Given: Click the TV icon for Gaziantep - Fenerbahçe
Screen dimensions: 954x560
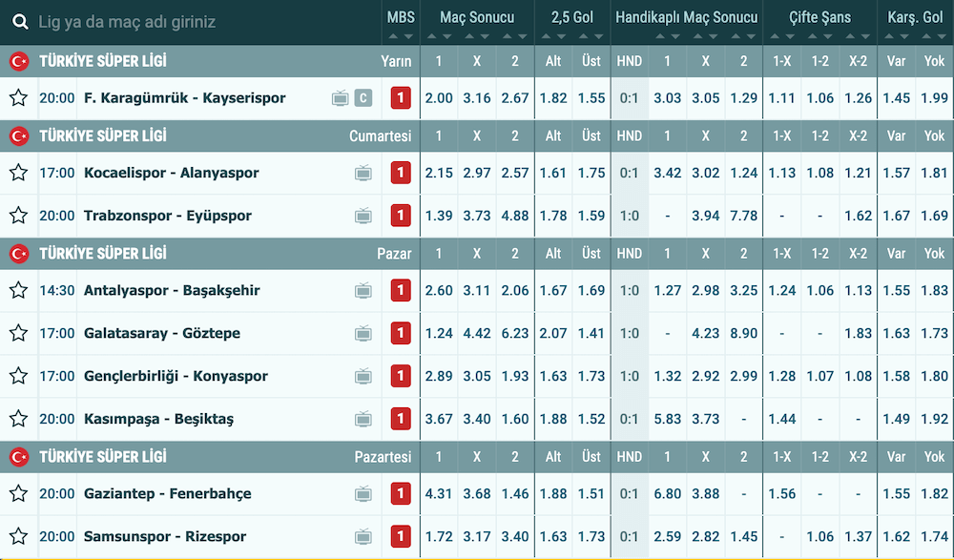Looking at the screenshot, I should click(x=363, y=493).
